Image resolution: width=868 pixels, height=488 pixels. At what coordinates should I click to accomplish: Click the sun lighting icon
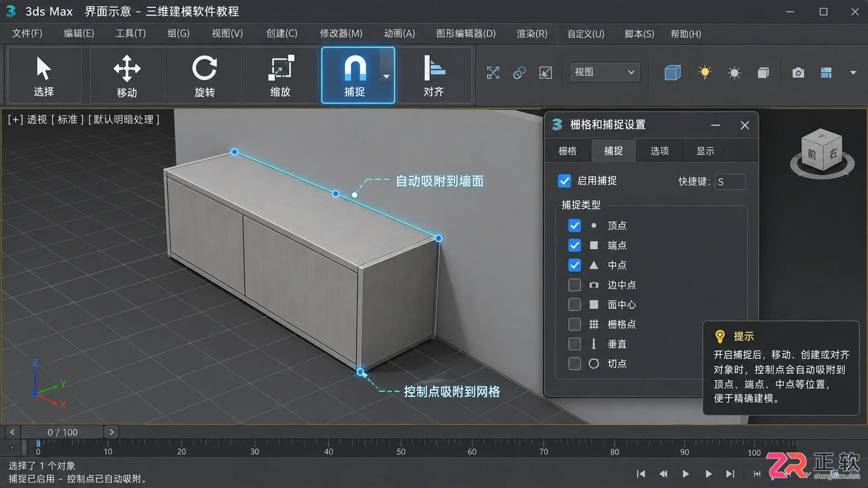coord(734,73)
